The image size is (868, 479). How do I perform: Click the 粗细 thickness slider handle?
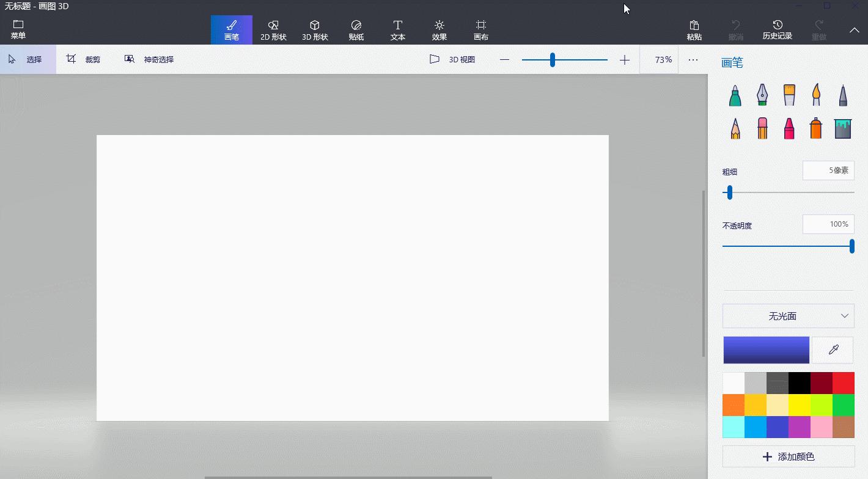tap(729, 192)
